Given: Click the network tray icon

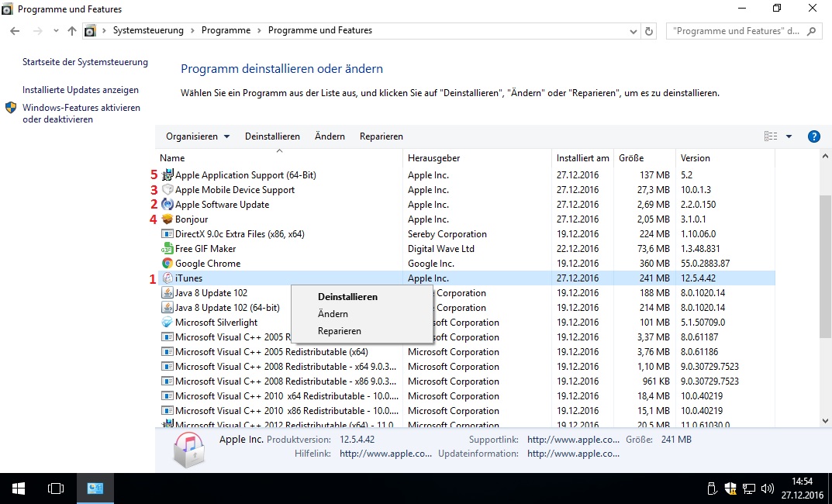Looking at the screenshot, I should (749, 488).
